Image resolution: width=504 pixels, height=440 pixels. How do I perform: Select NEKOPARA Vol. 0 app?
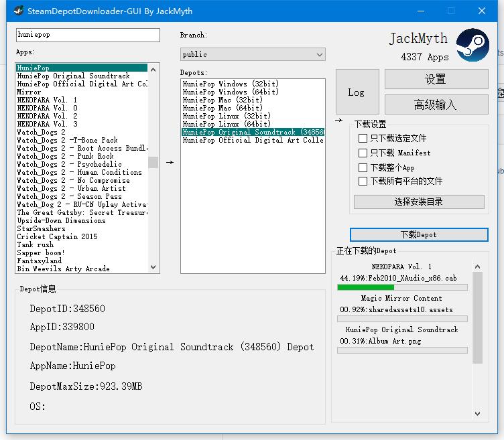pos(82,108)
